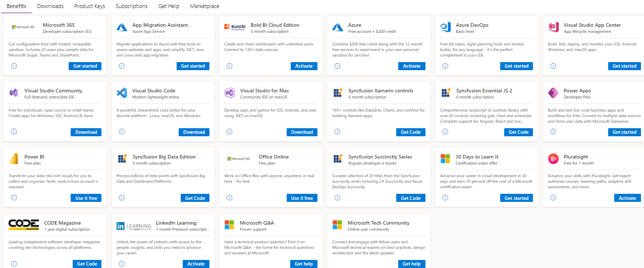Download Visual Studio Community
The height and width of the screenshot is (268, 644).
[86, 132]
